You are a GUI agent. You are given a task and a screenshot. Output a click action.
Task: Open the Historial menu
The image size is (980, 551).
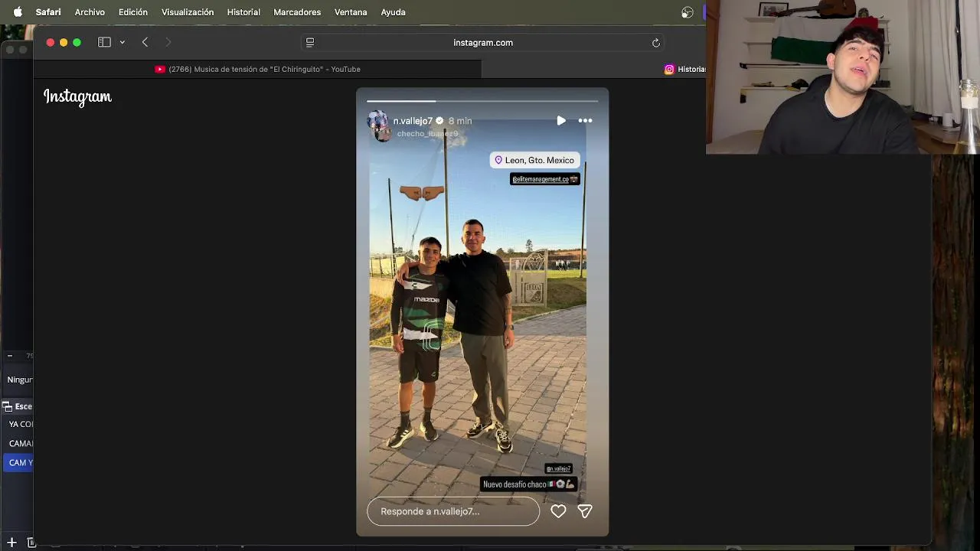click(243, 12)
